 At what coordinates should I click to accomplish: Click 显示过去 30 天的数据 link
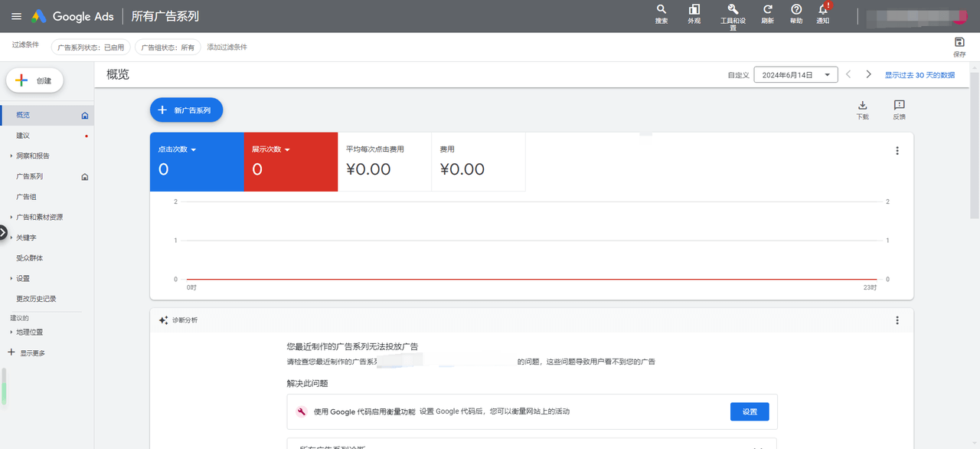pos(920,75)
